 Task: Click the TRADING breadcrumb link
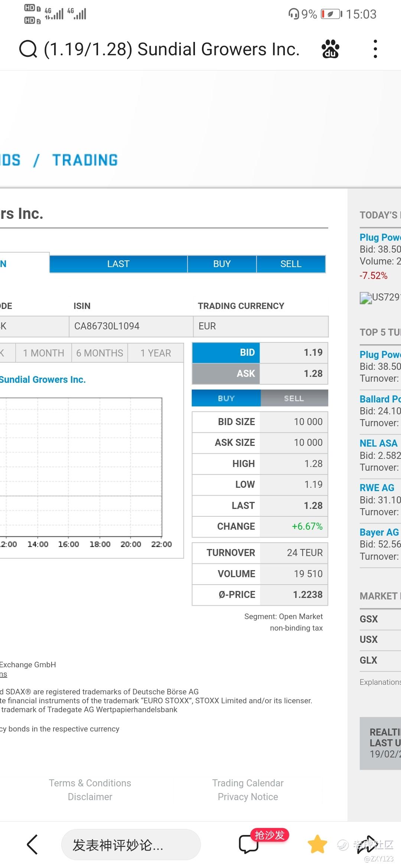[x=85, y=160]
